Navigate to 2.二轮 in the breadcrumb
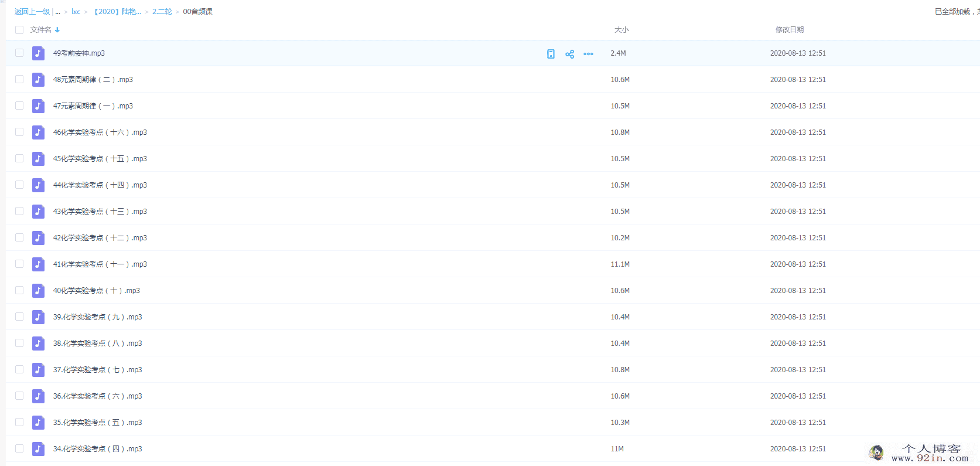 [162, 12]
